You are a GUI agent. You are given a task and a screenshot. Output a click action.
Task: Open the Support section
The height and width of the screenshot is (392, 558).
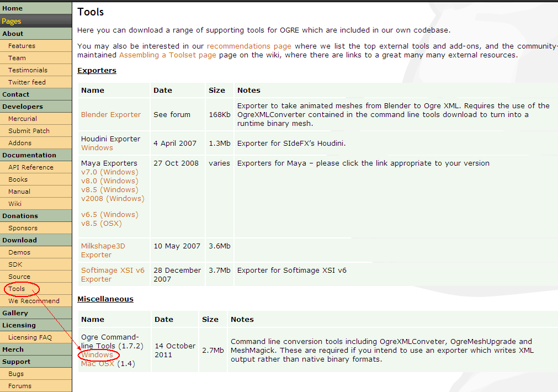click(35, 362)
